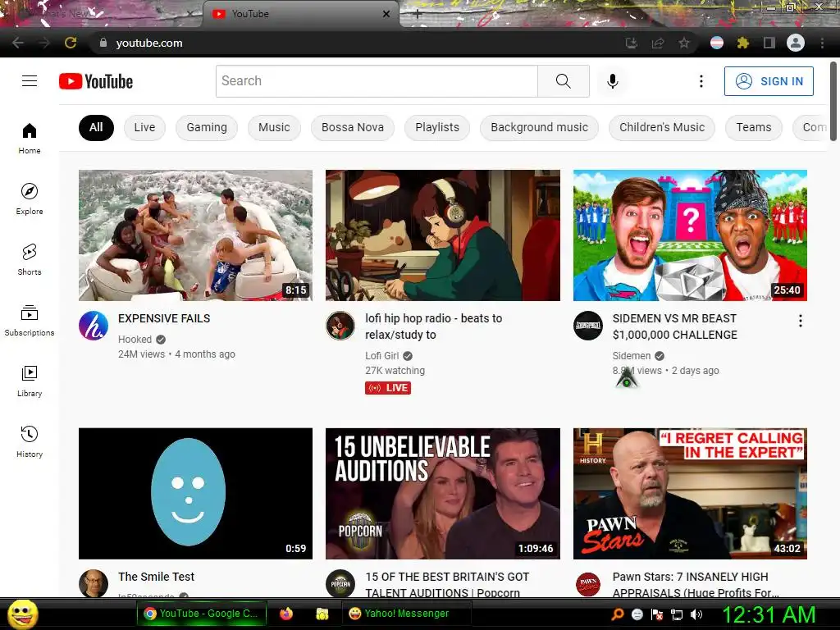Open the Extensions puzzle icon
Viewport: 840px width, 630px height.
click(742, 43)
